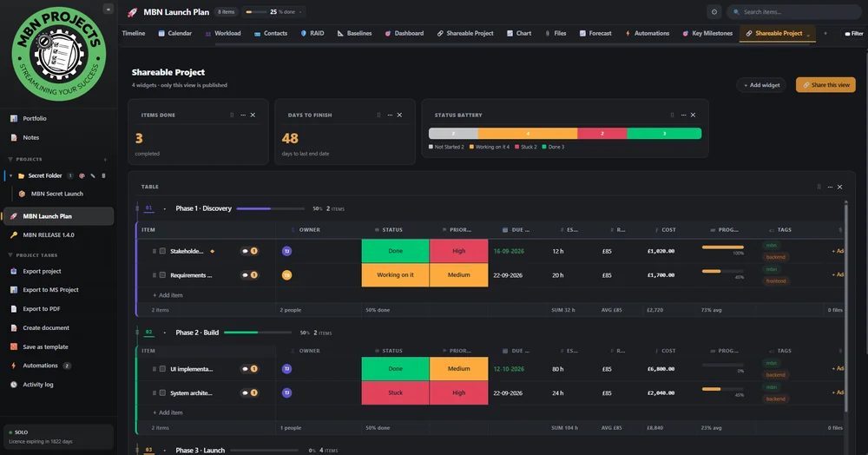Click the table's vertical scrollbar
This screenshot has width=868, height=455.
[845, 307]
